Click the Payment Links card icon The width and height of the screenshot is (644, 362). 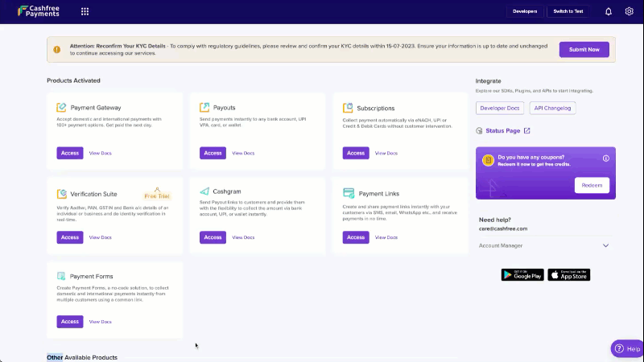click(x=349, y=193)
